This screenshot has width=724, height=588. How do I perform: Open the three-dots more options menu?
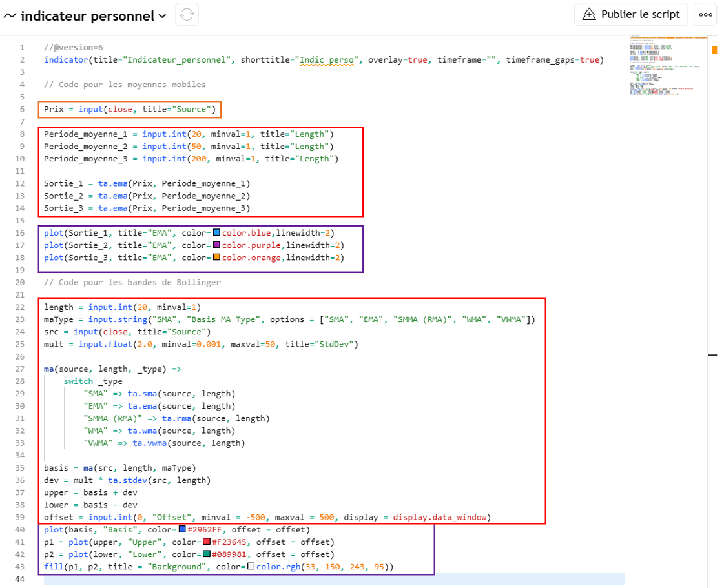pos(705,14)
